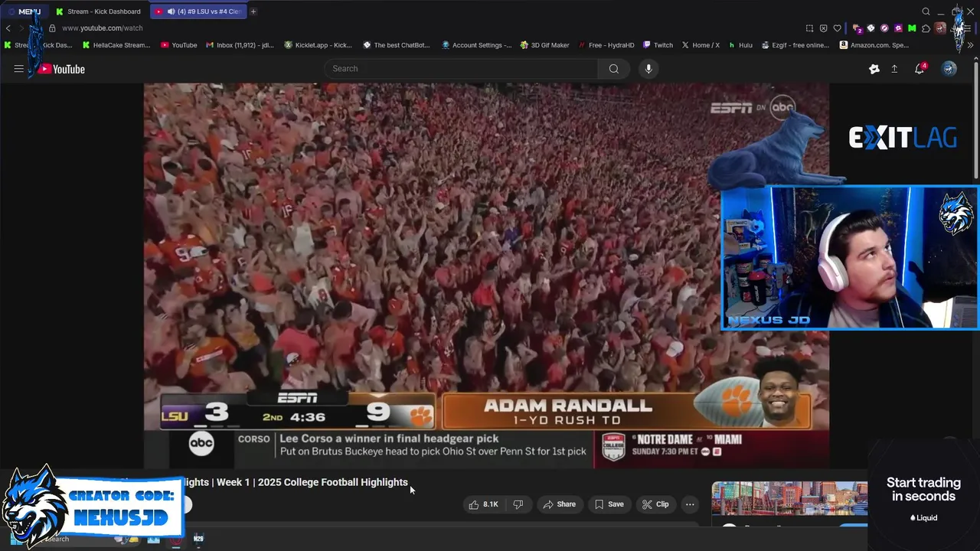Open the Hulu bookmark
Screen dimensions: 980x551
click(740, 45)
